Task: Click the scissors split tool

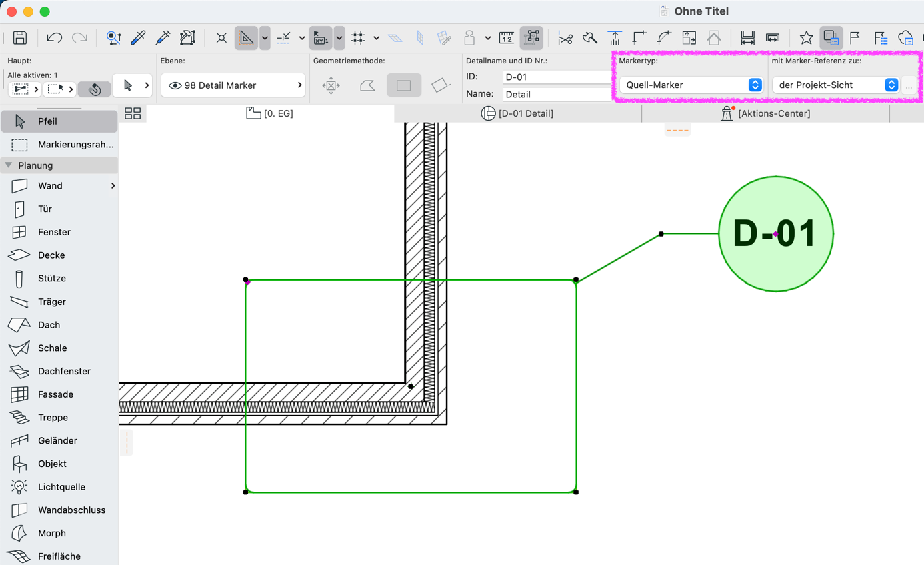Action: [565, 38]
